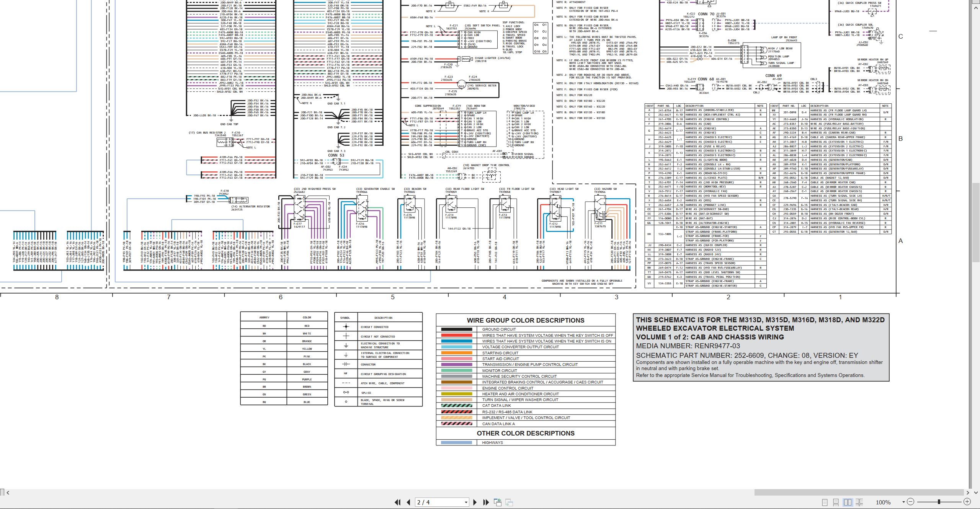The image size is (980, 509).
Task: Click the SPLICE symbol description
Action: 366,393
